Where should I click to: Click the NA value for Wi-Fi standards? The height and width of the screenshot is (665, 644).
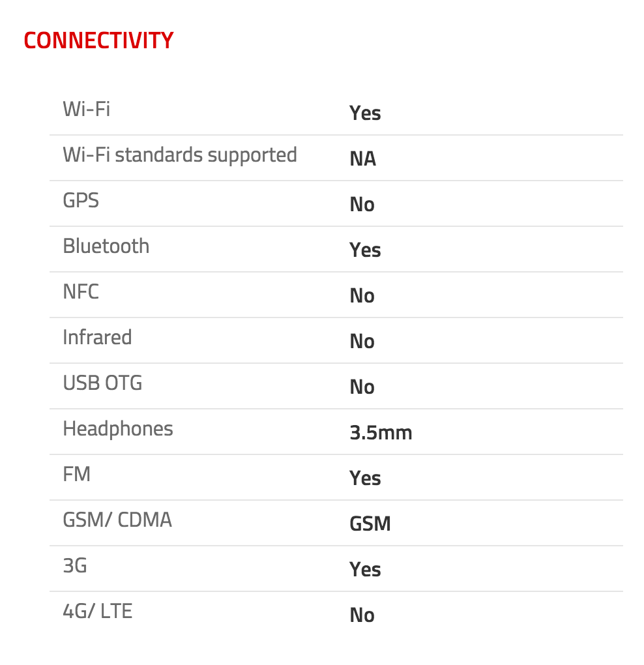click(x=362, y=158)
